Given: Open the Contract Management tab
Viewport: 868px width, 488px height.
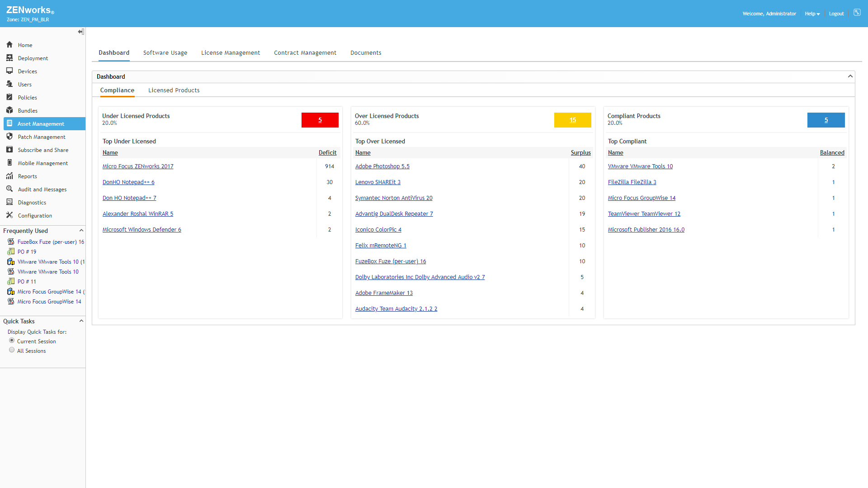Looking at the screenshot, I should click(x=305, y=53).
